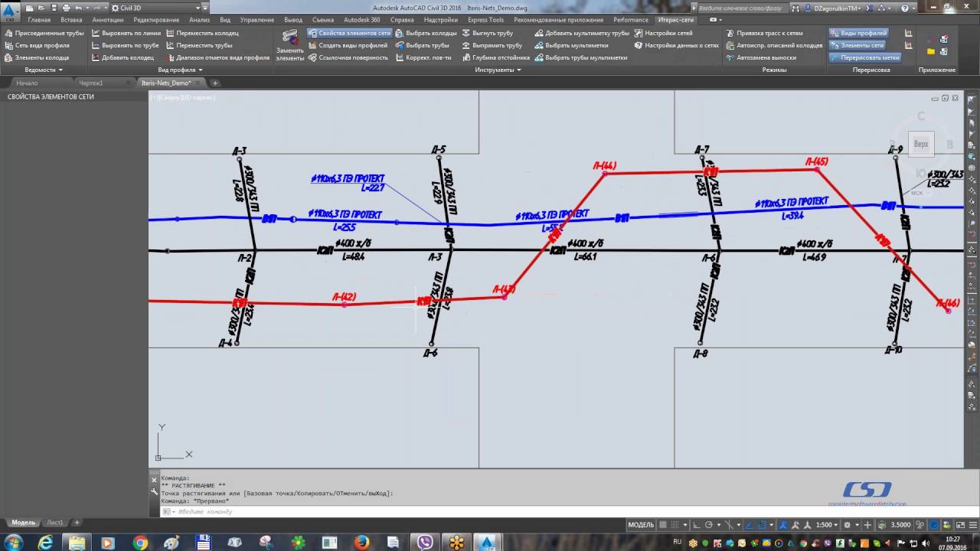Open Настройки данных о сетях
The width and height of the screenshot is (980, 551).
(676, 45)
